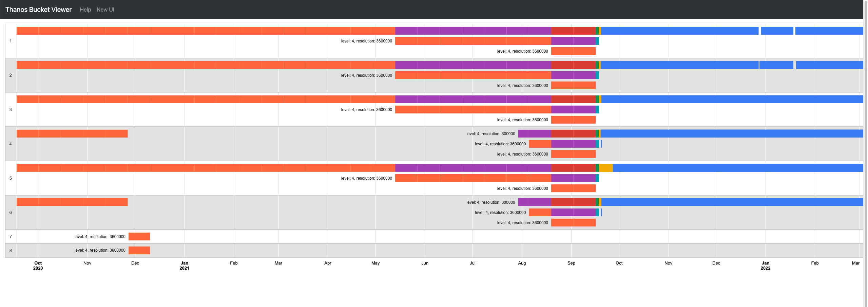Viewport: 868px width, 307px height.
Task: Select row number 5 label
Action: coord(11,178)
